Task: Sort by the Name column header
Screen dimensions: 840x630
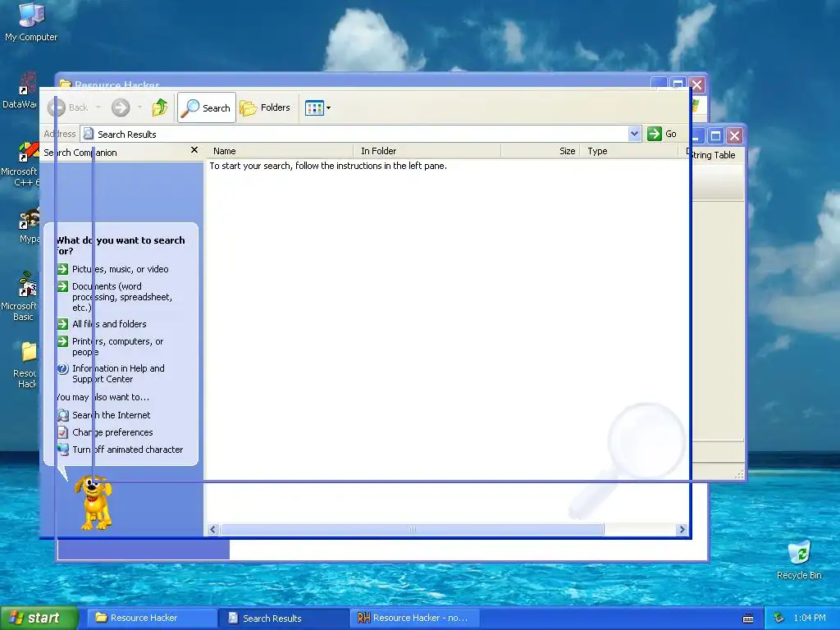Action: click(279, 151)
